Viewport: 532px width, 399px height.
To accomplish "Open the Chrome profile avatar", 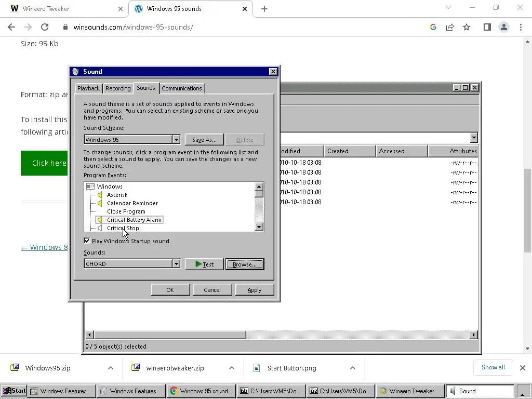I will point(504,27).
